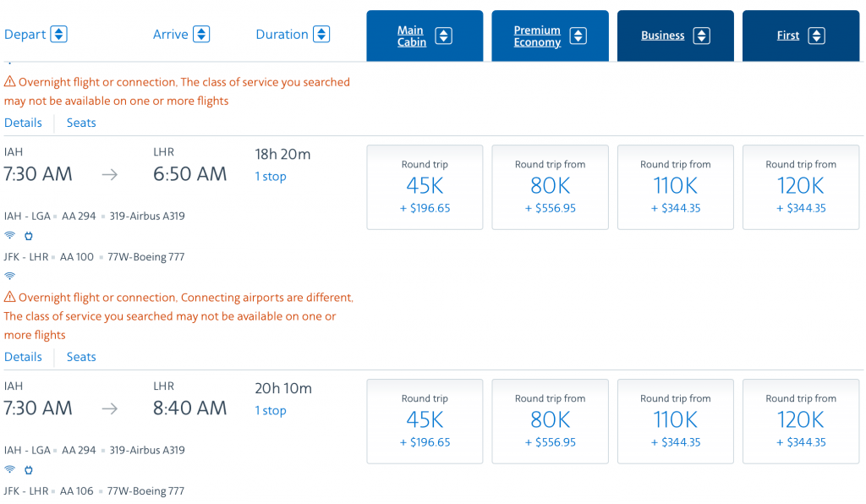The image size is (866, 504).
Task: Click the arrow between 7:30 AM and 6:50 AM
Action: click(x=108, y=173)
